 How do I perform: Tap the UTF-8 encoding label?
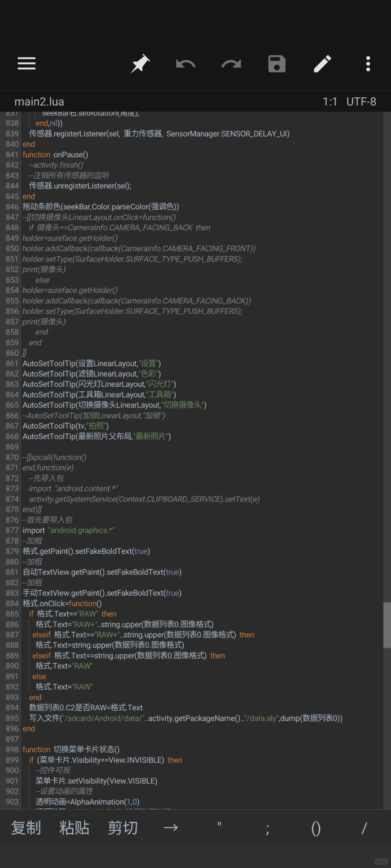[x=361, y=102]
